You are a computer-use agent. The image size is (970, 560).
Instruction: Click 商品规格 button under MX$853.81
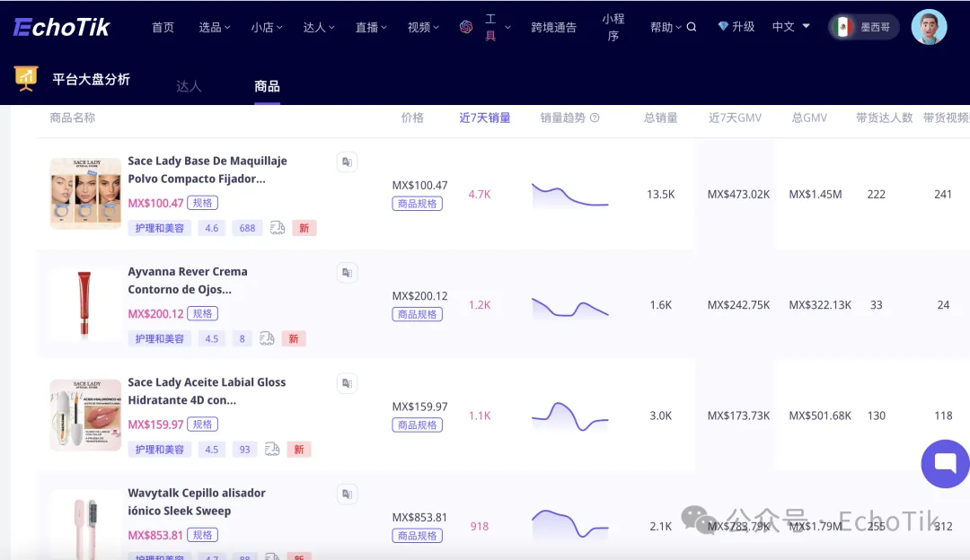coord(417,535)
